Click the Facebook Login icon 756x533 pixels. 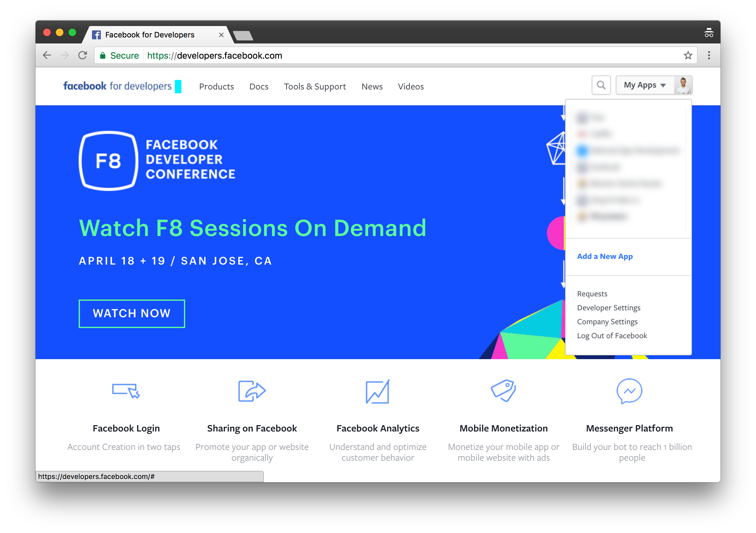[x=127, y=392]
